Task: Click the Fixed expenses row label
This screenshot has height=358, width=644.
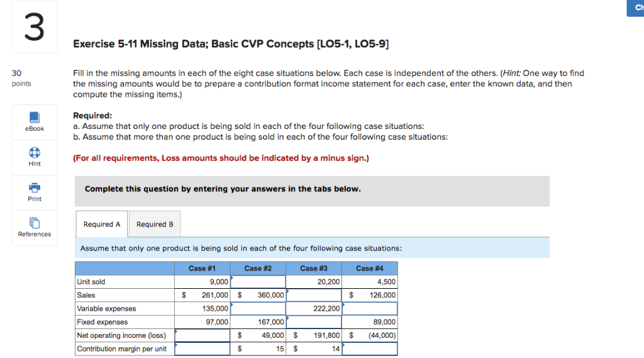Action: pos(103,322)
